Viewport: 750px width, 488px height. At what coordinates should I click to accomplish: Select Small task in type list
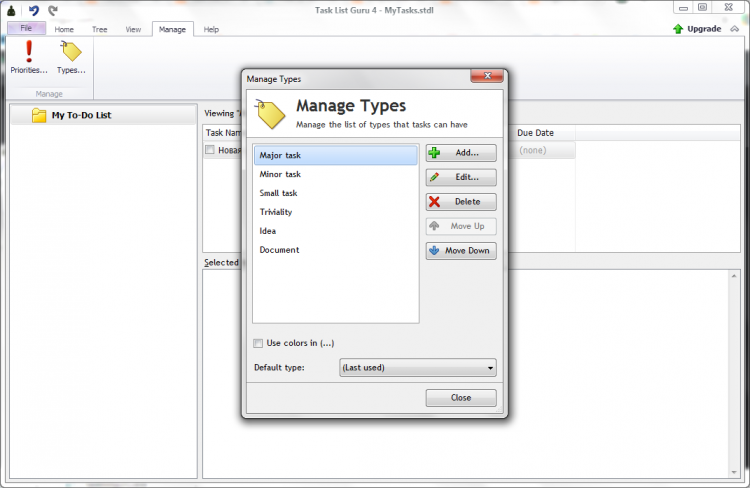coord(336,193)
